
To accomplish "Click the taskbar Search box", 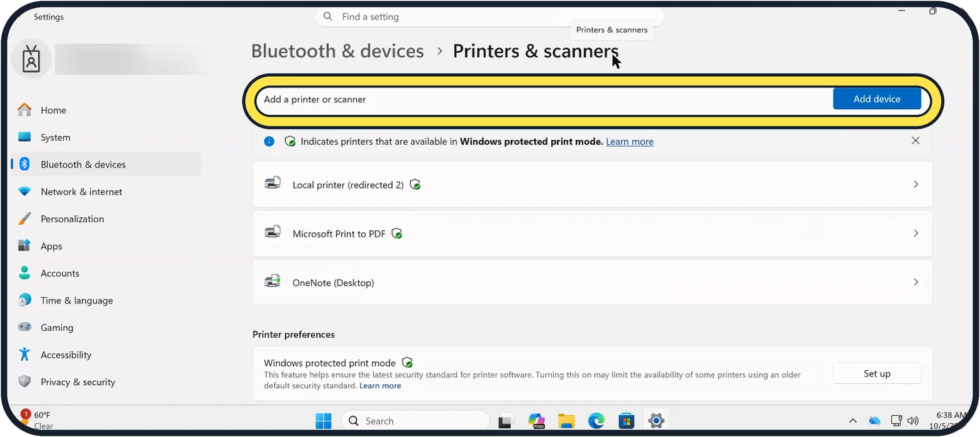I will click(416, 421).
